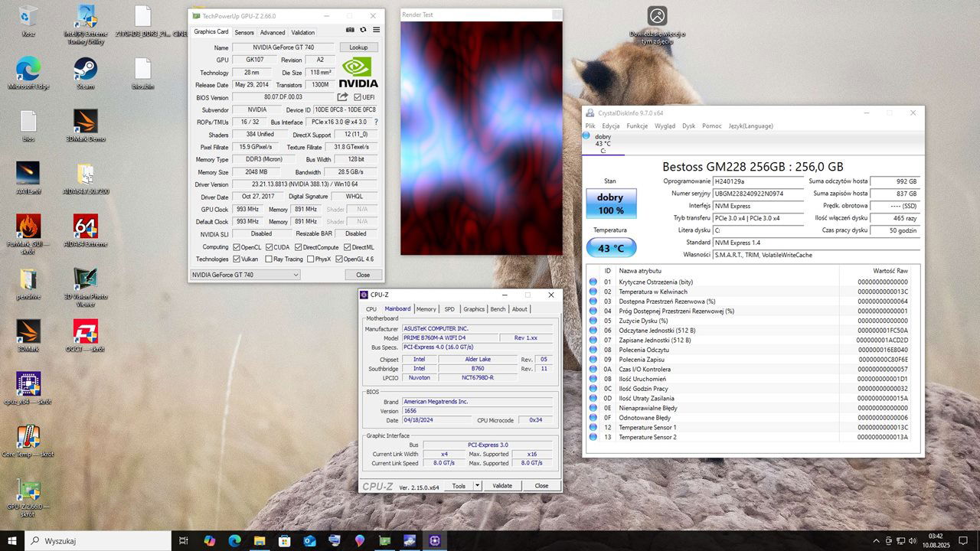The height and width of the screenshot is (551, 980).
Task: Click the BIOS share/export arrow icon in GPU-Z
Action: 343,97
